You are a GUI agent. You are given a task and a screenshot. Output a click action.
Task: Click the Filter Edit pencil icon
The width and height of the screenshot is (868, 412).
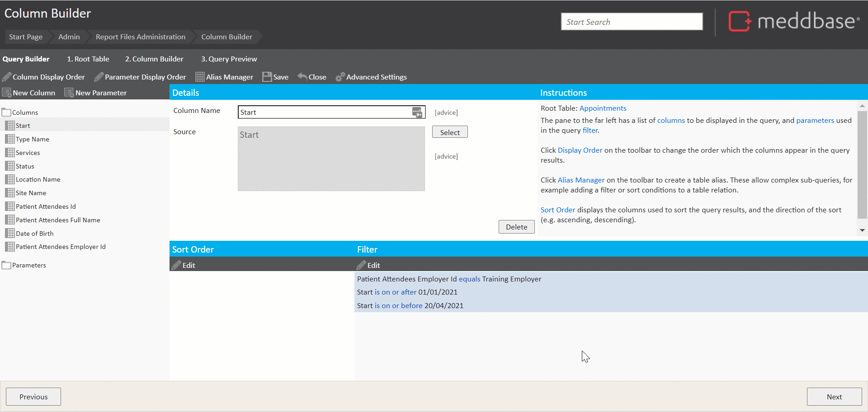(361, 265)
